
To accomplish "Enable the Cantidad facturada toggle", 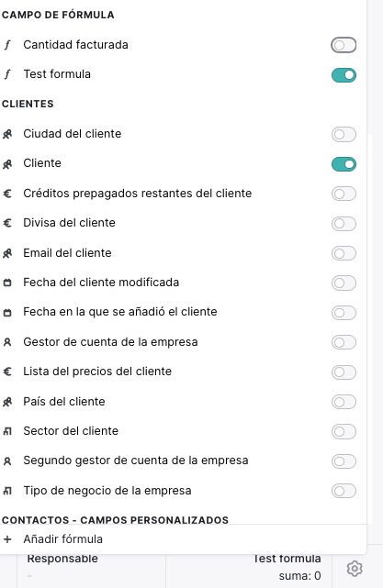I will pyautogui.click(x=344, y=45).
